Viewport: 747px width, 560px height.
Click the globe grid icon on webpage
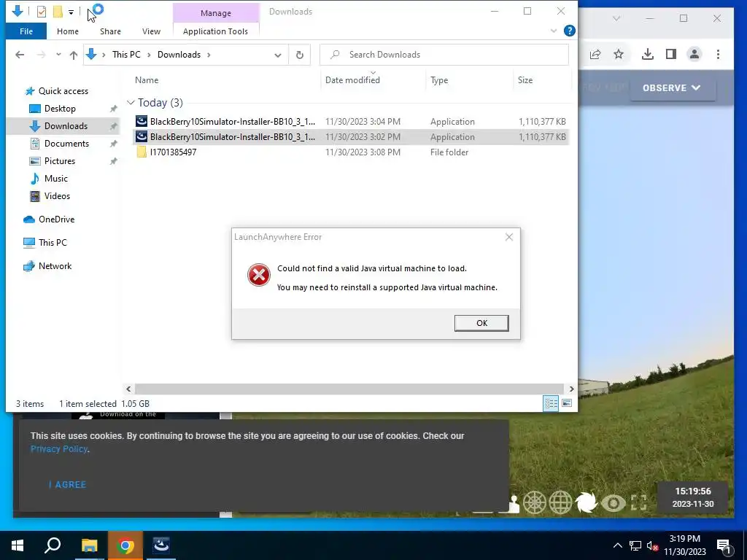(x=560, y=503)
